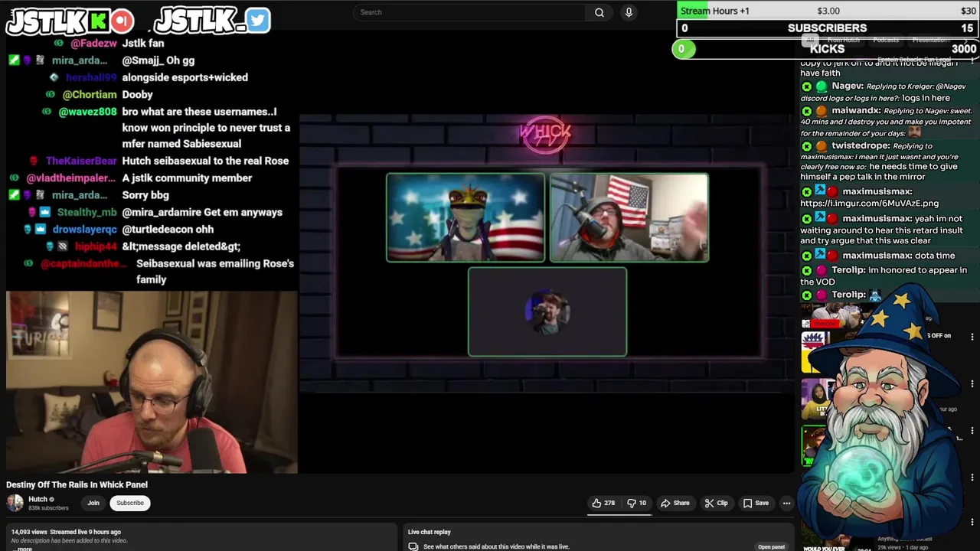Create a Clip of this video
980x551 pixels.
pyautogui.click(x=717, y=503)
